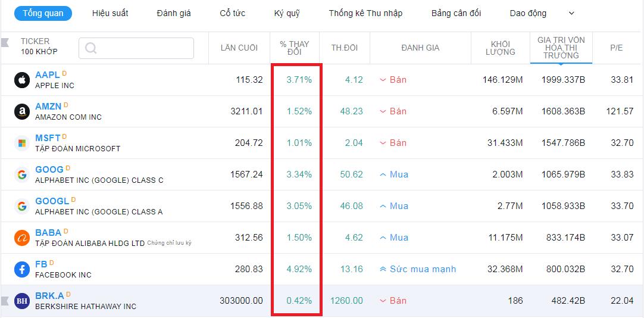
Task: Open the BRK.A ticker link
Action: coord(49,296)
